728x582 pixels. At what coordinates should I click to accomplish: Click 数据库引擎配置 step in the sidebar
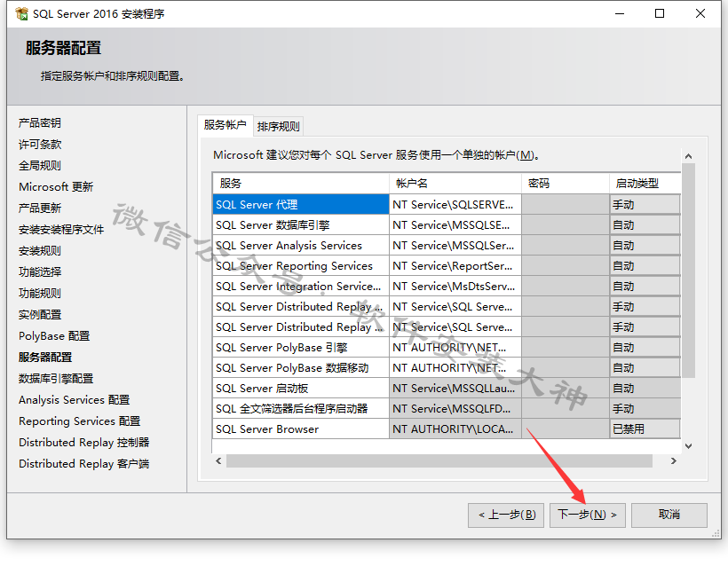pos(56,379)
